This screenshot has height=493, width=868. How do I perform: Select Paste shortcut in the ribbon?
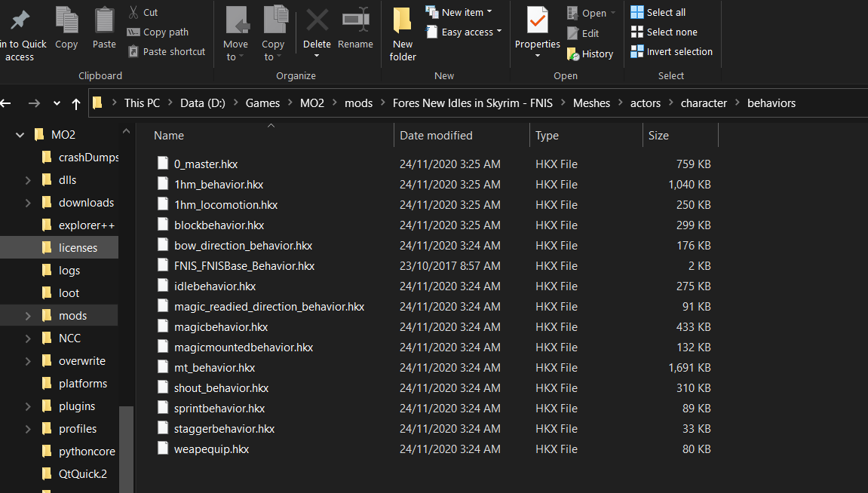pos(167,51)
